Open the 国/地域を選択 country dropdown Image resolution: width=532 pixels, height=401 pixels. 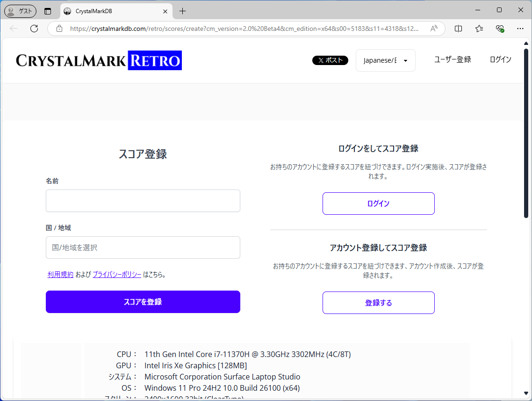pyautogui.click(x=143, y=247)
